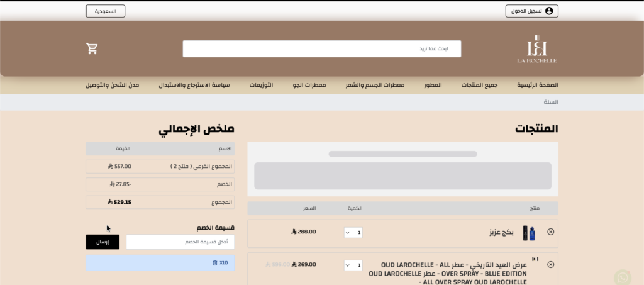
Task: Click the الكمية column header
Action: [355, 208]
